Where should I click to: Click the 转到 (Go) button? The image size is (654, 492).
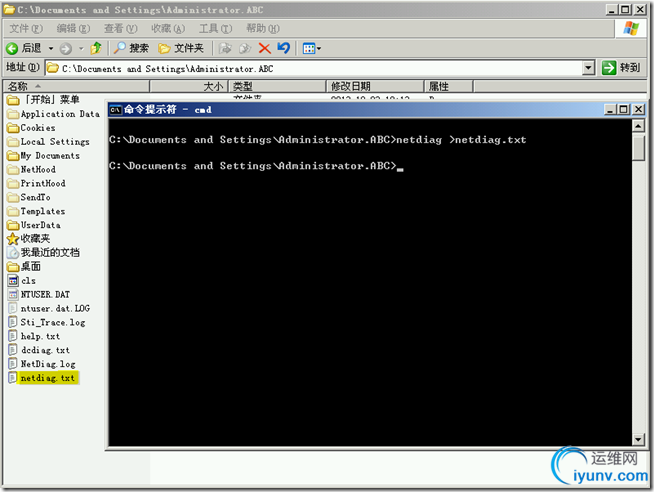pyautogui.click(x=621, y=68)
